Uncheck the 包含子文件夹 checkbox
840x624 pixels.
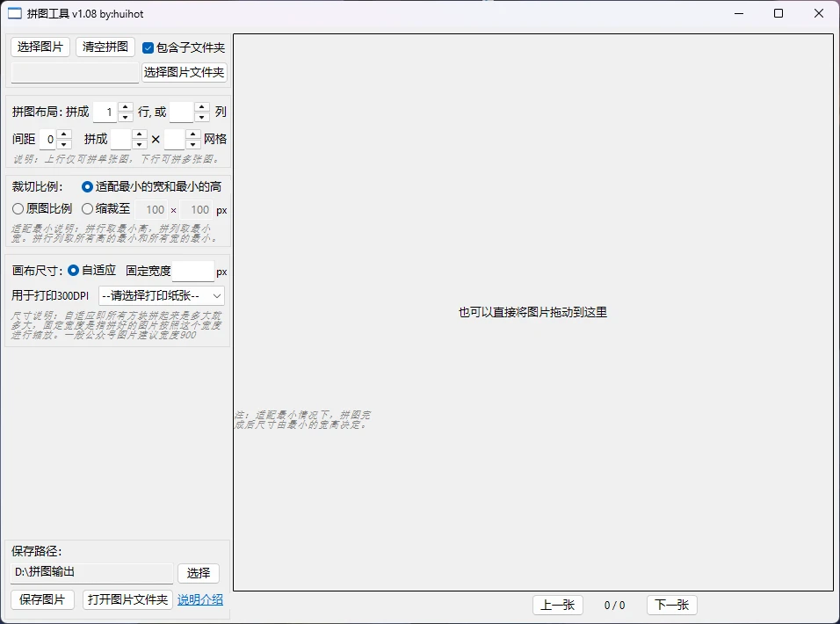click(148, 47)
